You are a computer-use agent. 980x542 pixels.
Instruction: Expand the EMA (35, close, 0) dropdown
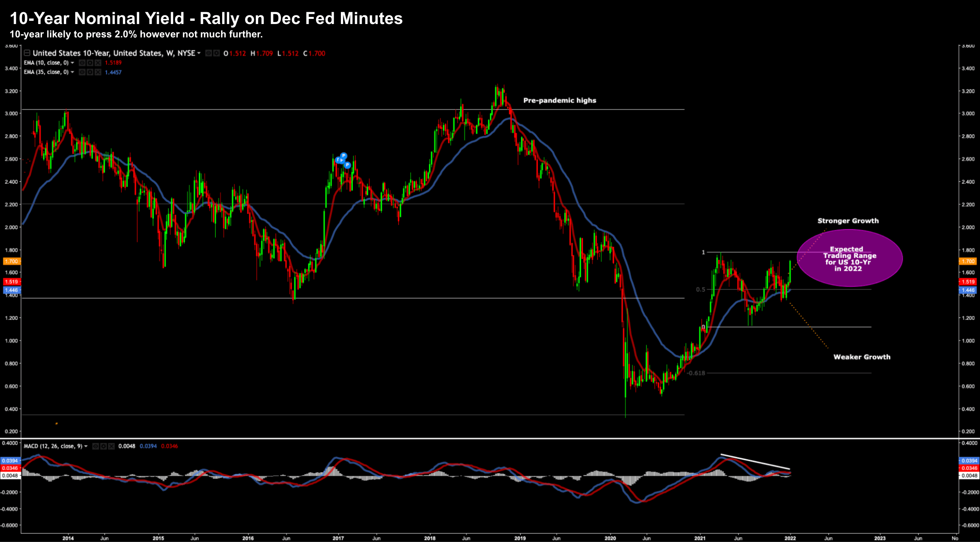(x=73, y=72)
